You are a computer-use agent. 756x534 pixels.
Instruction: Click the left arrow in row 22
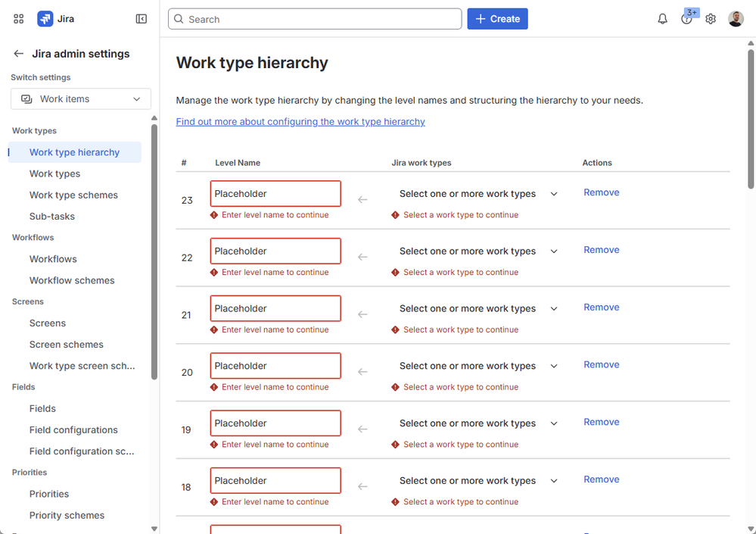tap(362, 257)
